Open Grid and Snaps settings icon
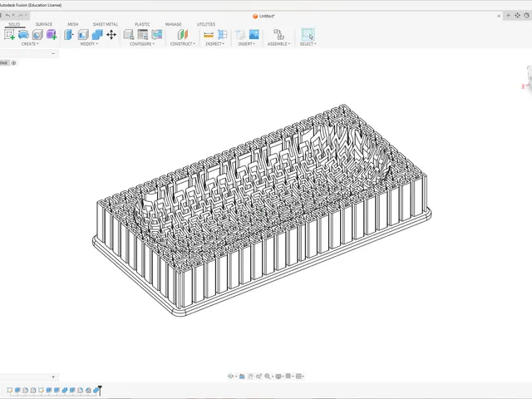Image resolution: width=532 pixels, height=399 pixels. click(x=288, y=376)
